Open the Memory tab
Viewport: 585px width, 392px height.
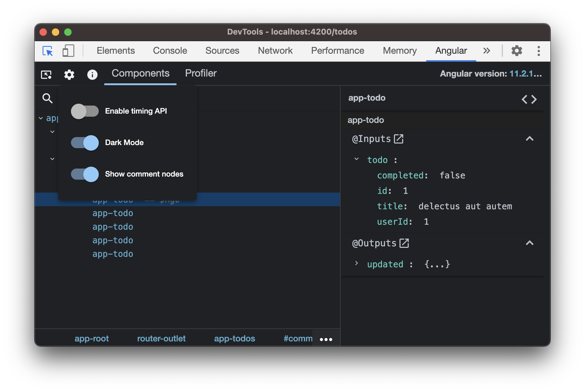coord(400,51)
